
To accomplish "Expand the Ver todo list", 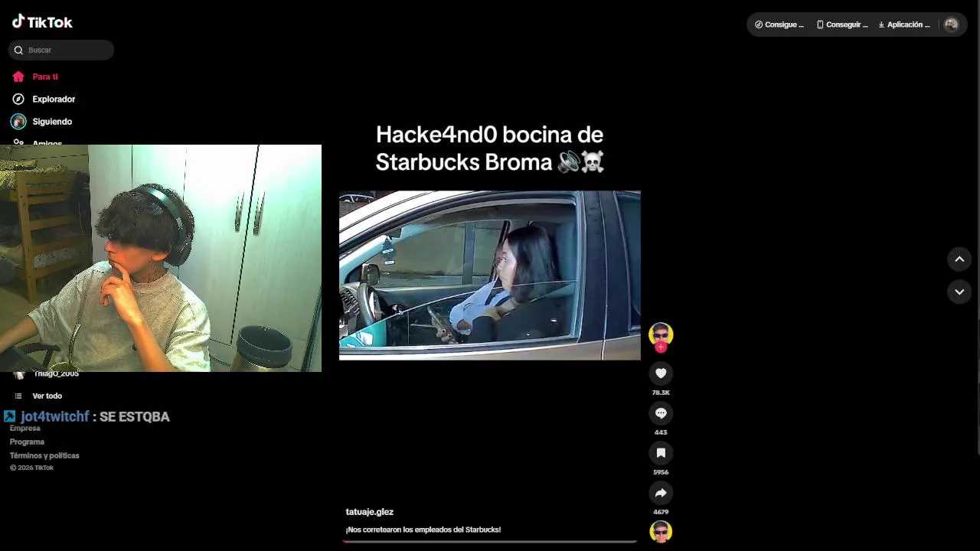I will pos(47,396).
